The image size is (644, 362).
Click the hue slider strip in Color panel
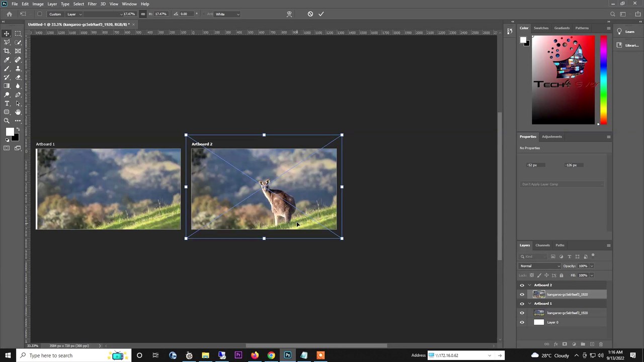coord(603,79)
